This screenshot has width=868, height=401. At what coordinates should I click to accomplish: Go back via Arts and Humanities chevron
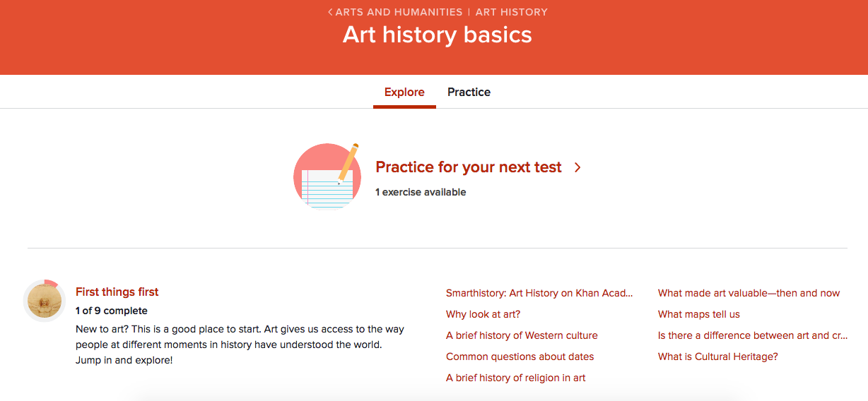(330, 12)
